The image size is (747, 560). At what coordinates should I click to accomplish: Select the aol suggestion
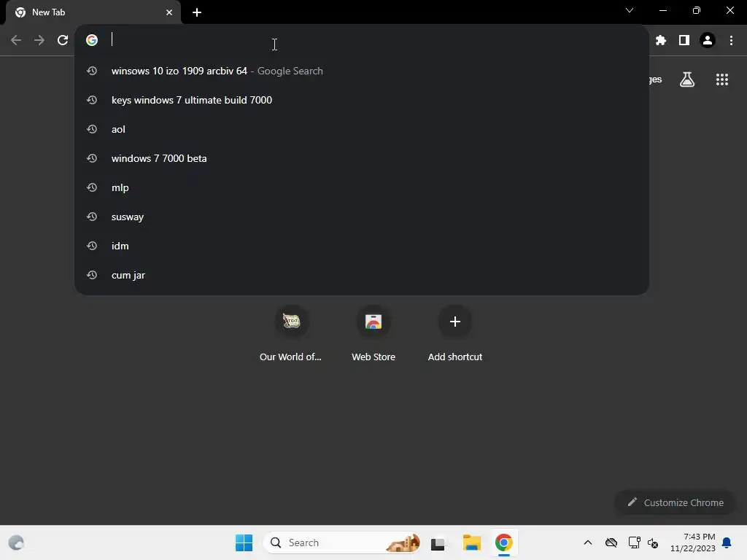[362, 129]
